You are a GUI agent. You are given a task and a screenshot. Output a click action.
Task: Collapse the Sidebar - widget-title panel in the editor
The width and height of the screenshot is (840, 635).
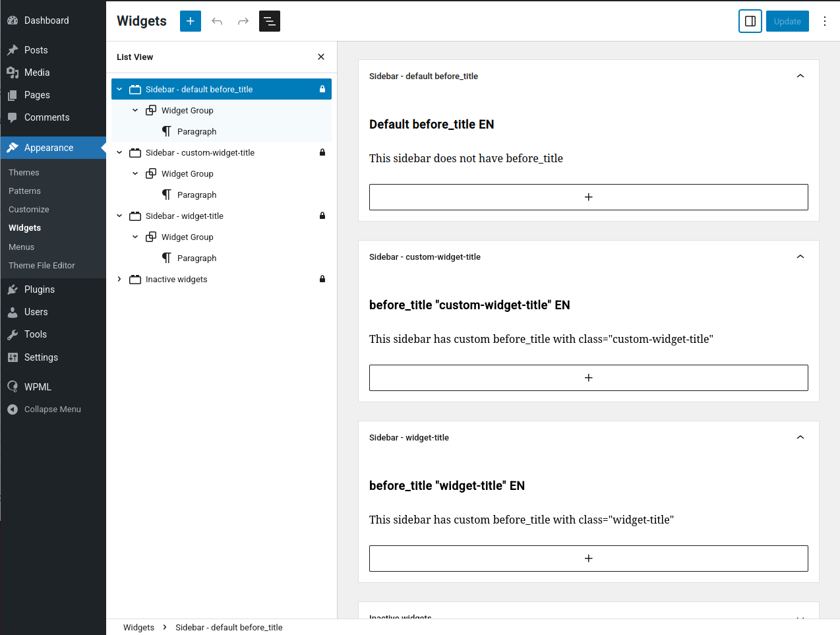coord(800,437)
